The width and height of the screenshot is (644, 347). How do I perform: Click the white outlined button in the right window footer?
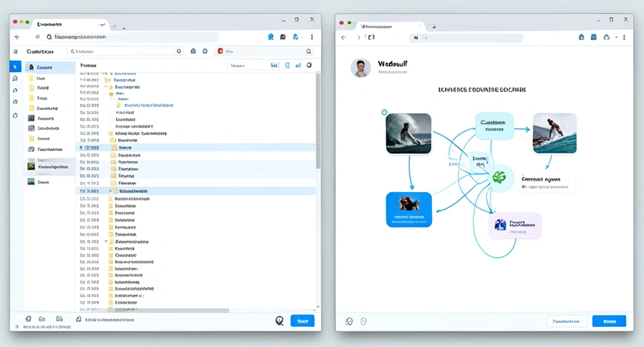567,321
